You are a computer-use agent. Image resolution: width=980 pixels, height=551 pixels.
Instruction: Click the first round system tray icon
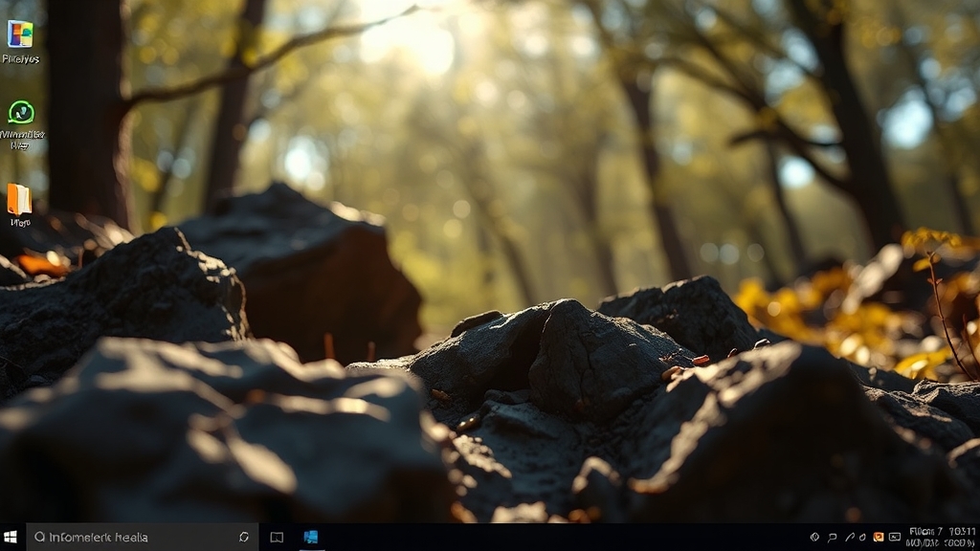[x=814, y=537]
